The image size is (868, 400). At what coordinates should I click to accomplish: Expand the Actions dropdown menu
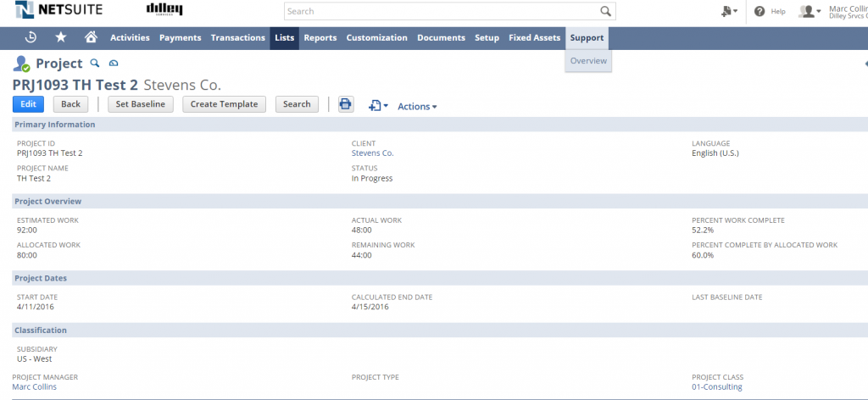417,106
